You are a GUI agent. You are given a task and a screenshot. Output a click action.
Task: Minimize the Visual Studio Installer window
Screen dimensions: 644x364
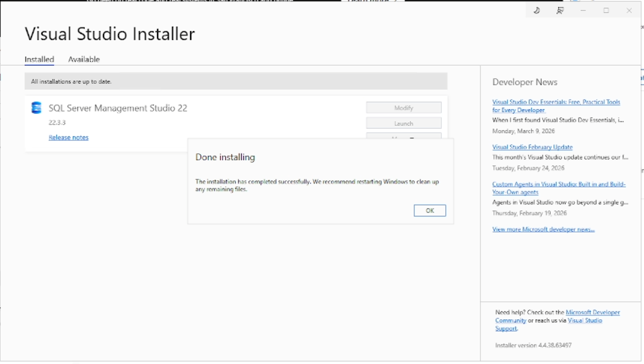click(583, 10)
